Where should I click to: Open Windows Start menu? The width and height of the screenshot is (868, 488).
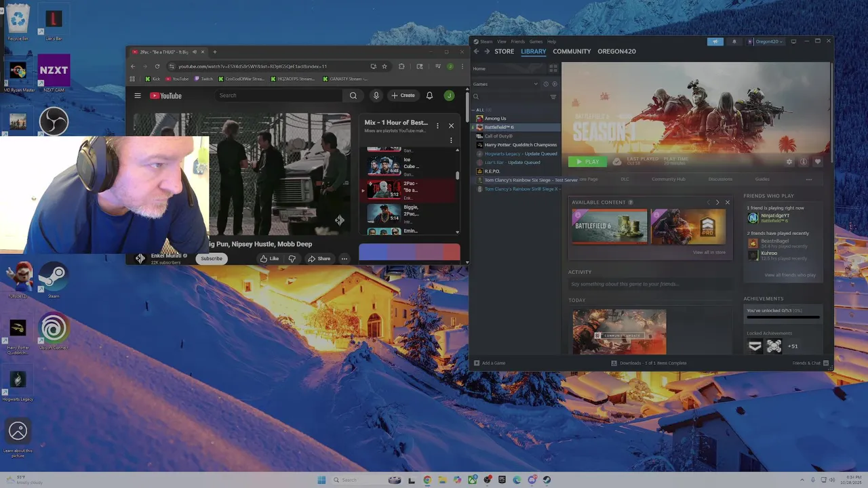(x=321, y=480)
